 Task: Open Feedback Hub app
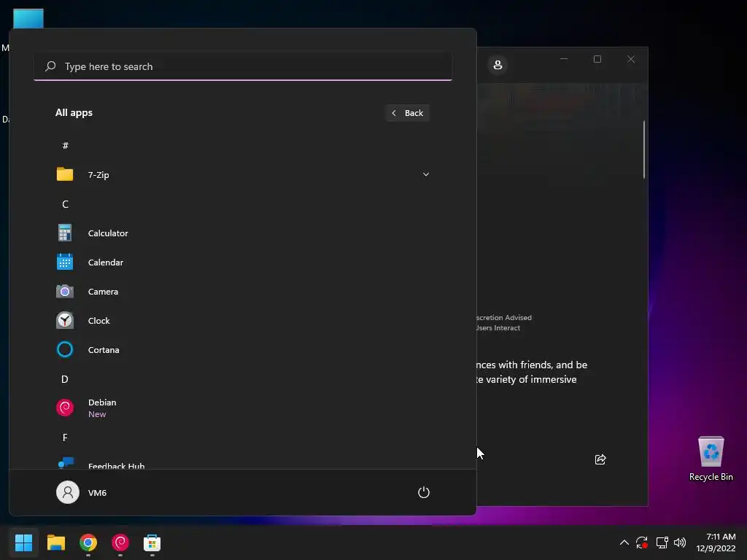click(242, 463)
